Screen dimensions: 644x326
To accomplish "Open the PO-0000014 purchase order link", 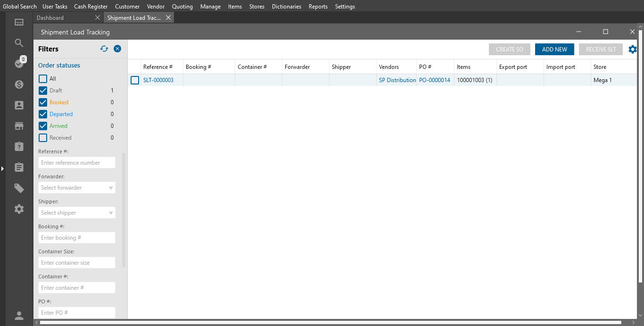I will coord(435,80).
